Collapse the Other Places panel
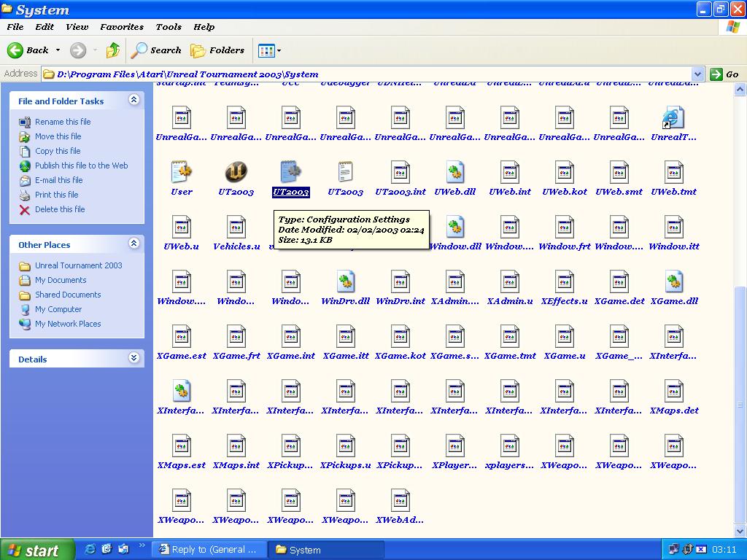 click(x=134, y=244)
